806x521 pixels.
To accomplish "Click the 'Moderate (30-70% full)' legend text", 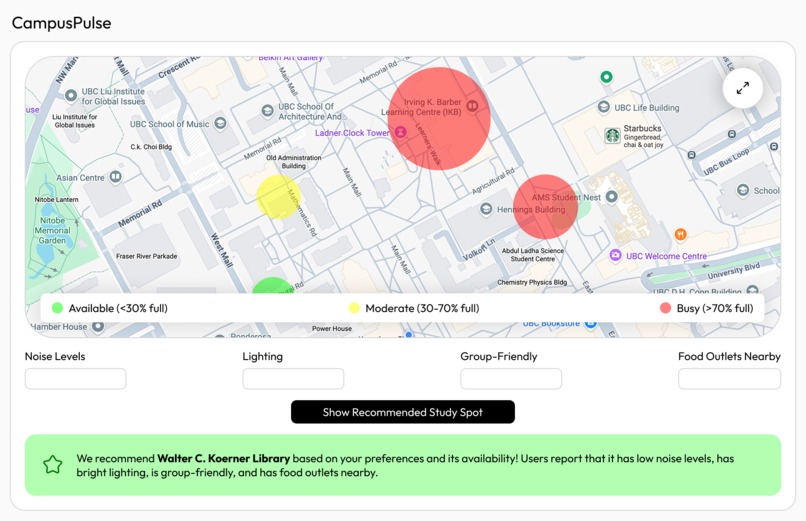I will click(422, 308).
